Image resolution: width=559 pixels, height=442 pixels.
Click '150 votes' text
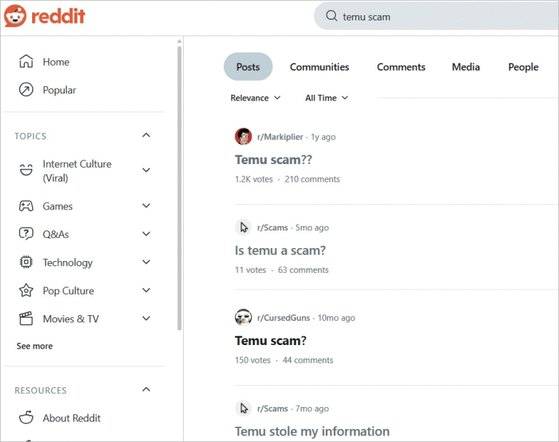point(253,360)
